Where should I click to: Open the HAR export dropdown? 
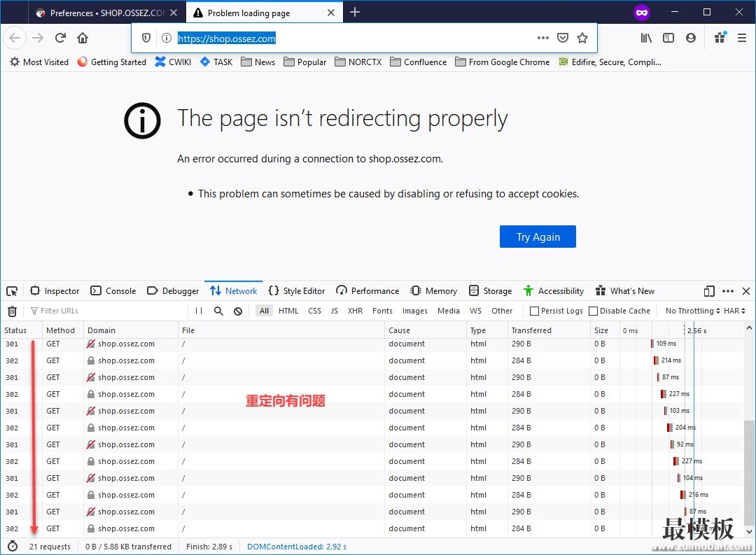click(735, 311)
